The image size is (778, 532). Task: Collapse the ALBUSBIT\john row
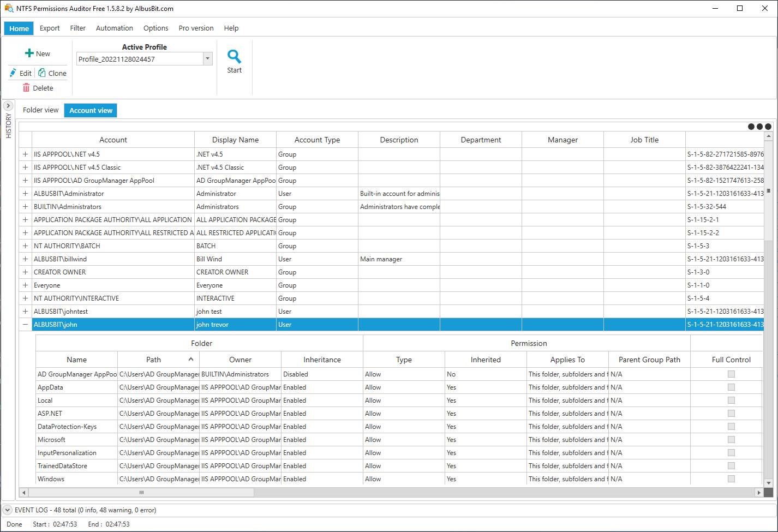(25, 325)
